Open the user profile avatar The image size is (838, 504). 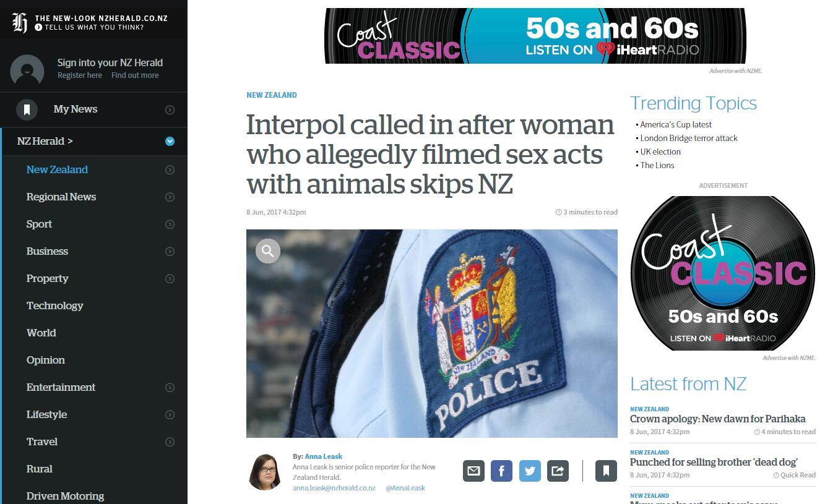tap(27, 69)
